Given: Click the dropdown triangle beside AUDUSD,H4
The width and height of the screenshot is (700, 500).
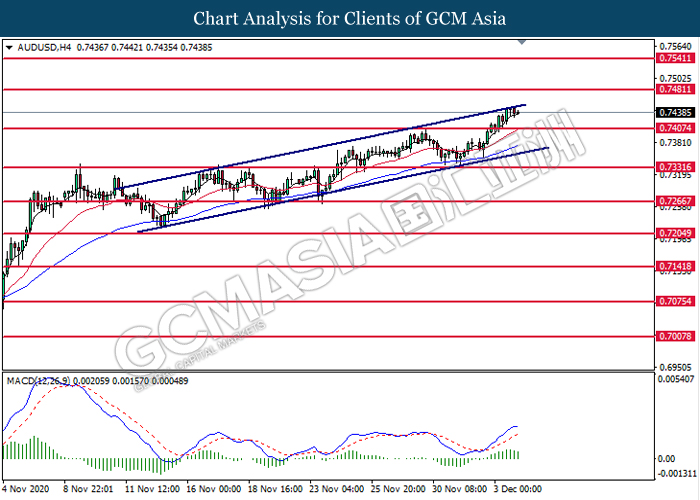Looking at the screenshot, I should pos(9,47).
